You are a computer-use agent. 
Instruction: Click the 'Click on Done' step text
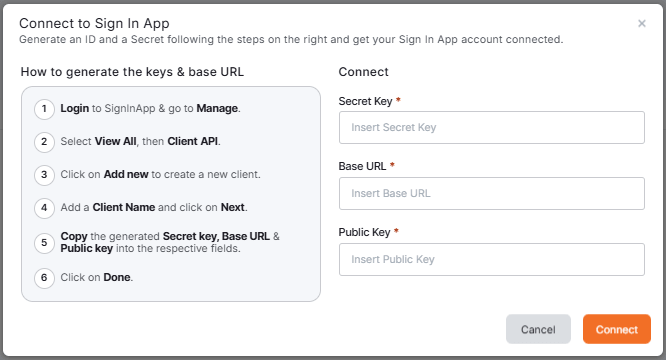(x=96, y=277)
